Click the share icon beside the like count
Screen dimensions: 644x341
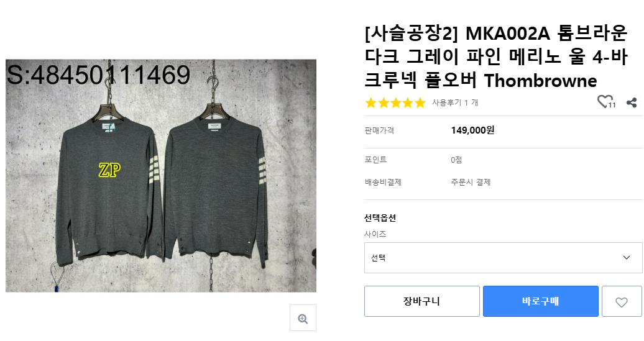(632, 102)
